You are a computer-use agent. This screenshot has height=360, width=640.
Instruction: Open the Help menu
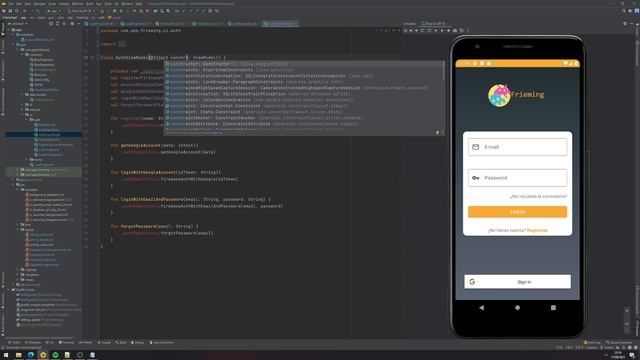[139, 4]
